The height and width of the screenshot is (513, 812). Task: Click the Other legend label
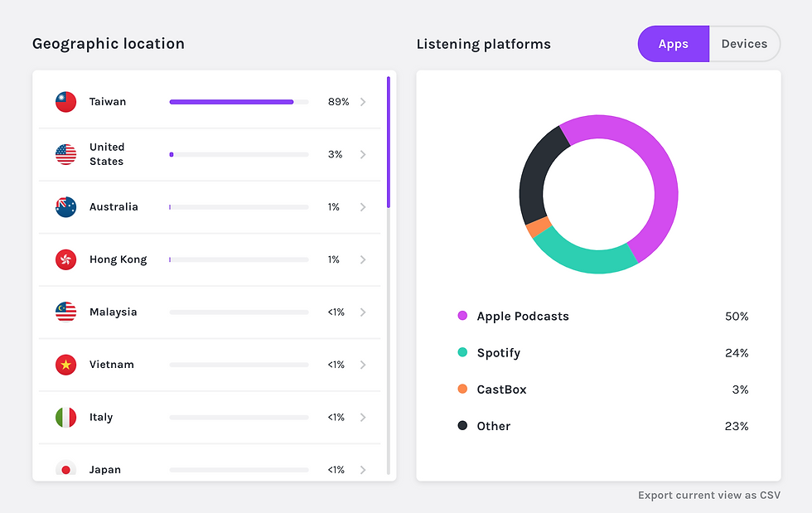tap(494, 426)
